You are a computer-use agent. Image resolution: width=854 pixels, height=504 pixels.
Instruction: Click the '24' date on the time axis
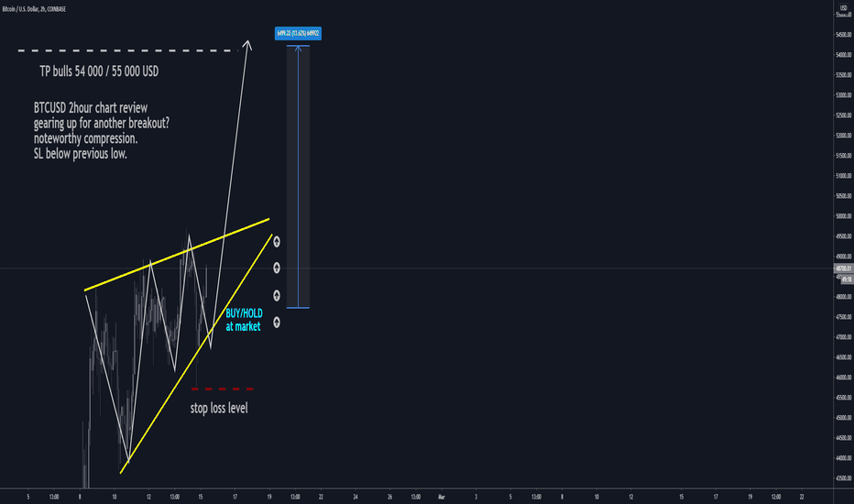[x=356, y=497]
